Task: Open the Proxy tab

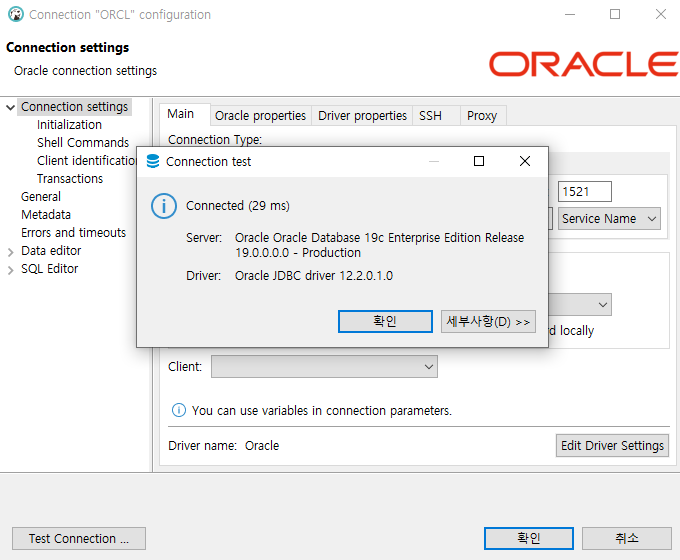Action: (x=482, y=116)
